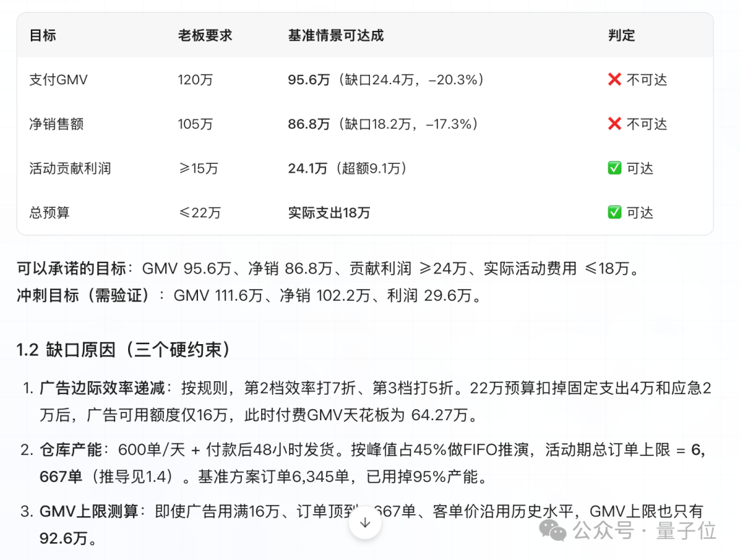Select the 基准情景可达成 column header

pyautogui.click(x=336, y=36)
